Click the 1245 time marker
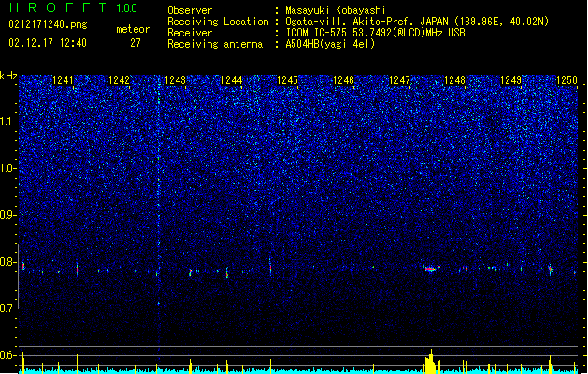Viewport: 588px width, 374px height. click(287, 80)
